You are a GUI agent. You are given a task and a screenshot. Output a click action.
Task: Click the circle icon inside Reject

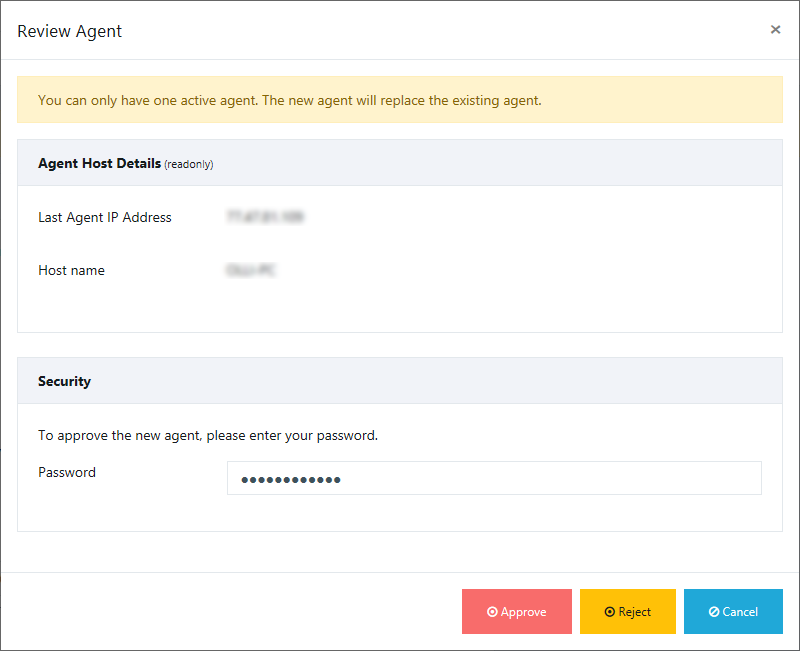click(x=610, y=612)
